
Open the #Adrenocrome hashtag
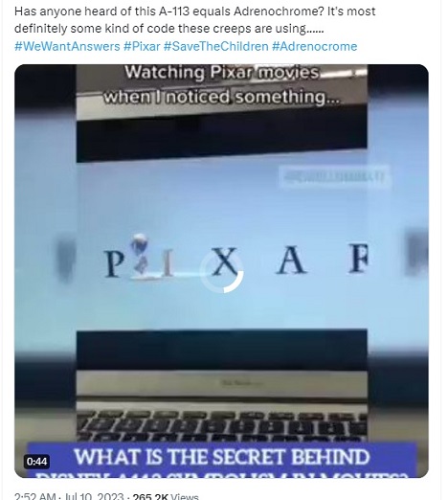click(x=314, y=46)
